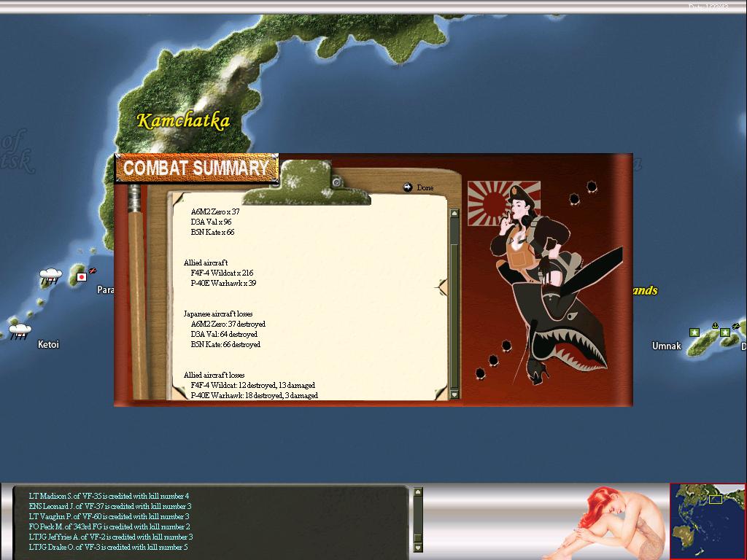Click the COMBAT SUMMARY title plate
Image resolution: width=747 pixels, height=560 pixels.
[196, 168]
